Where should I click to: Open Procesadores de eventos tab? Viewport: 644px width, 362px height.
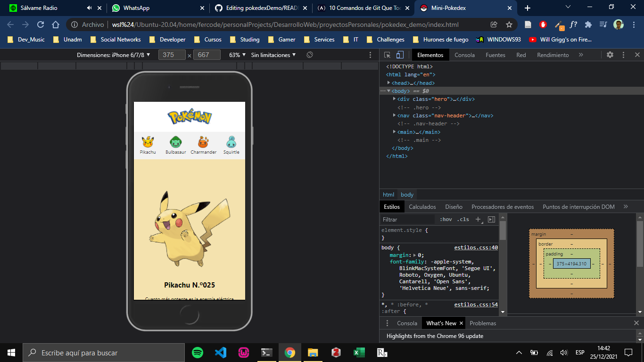pos(503,207)
